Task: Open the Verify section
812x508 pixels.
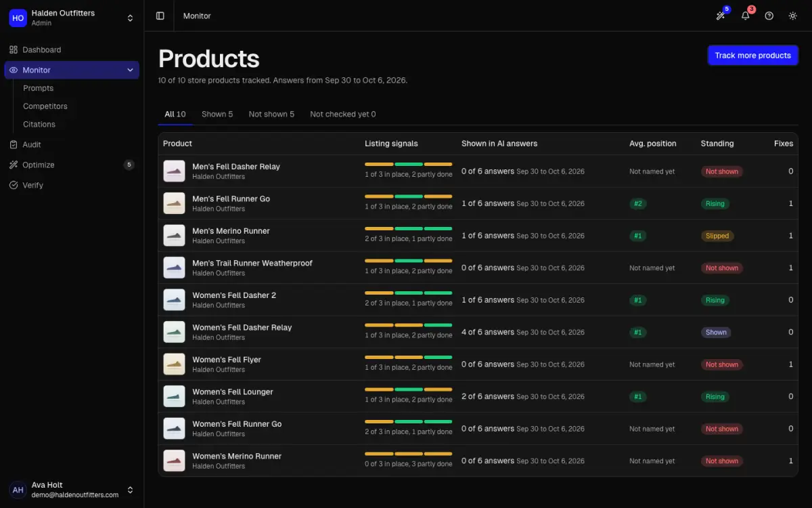Action: pos(72,185)
